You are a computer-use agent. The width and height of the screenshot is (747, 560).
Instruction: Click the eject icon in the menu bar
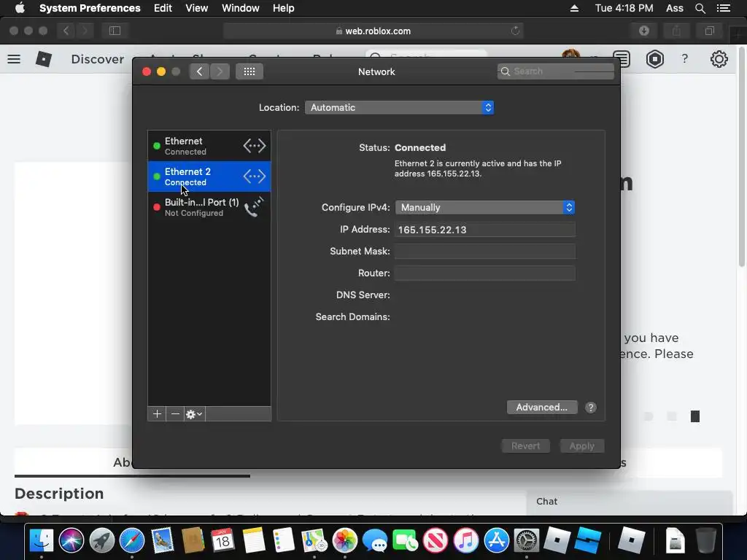point(575,8)
